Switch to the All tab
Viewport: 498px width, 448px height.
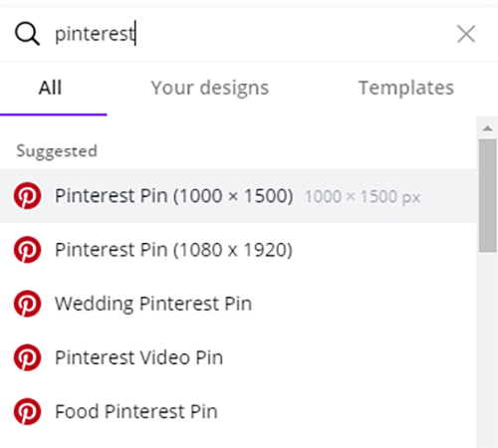tap(50, 88)
